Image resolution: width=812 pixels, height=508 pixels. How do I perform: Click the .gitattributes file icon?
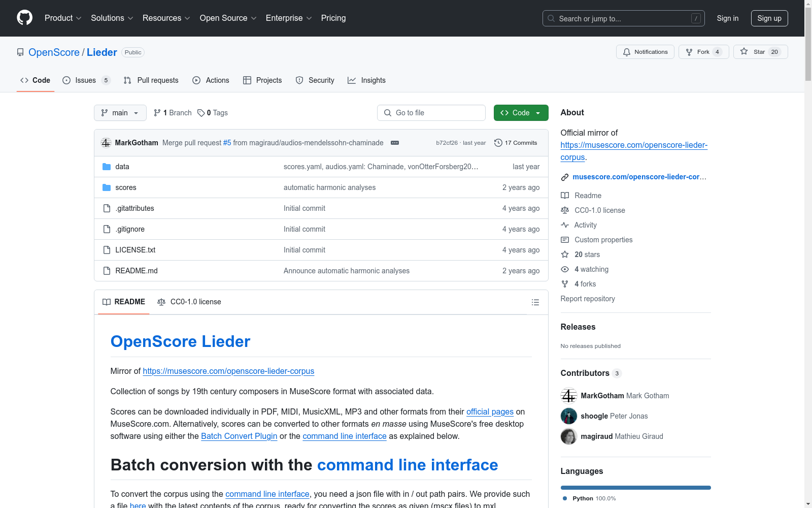[107, 208]
